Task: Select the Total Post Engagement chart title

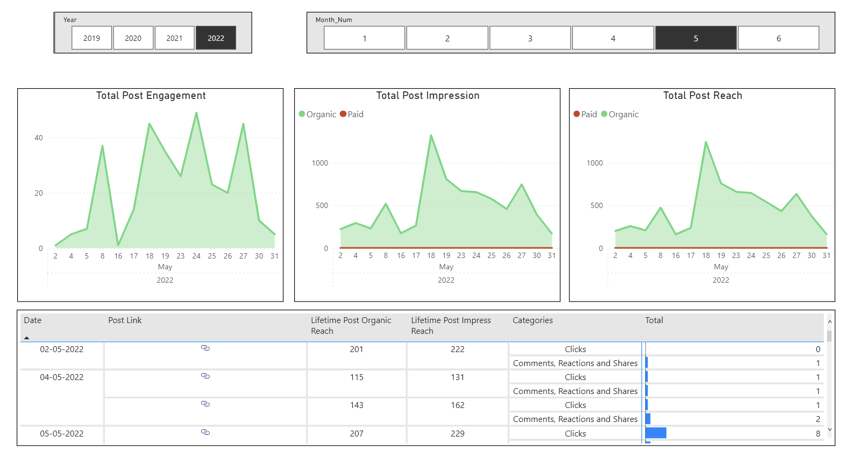Action: (x=151, y=96)
